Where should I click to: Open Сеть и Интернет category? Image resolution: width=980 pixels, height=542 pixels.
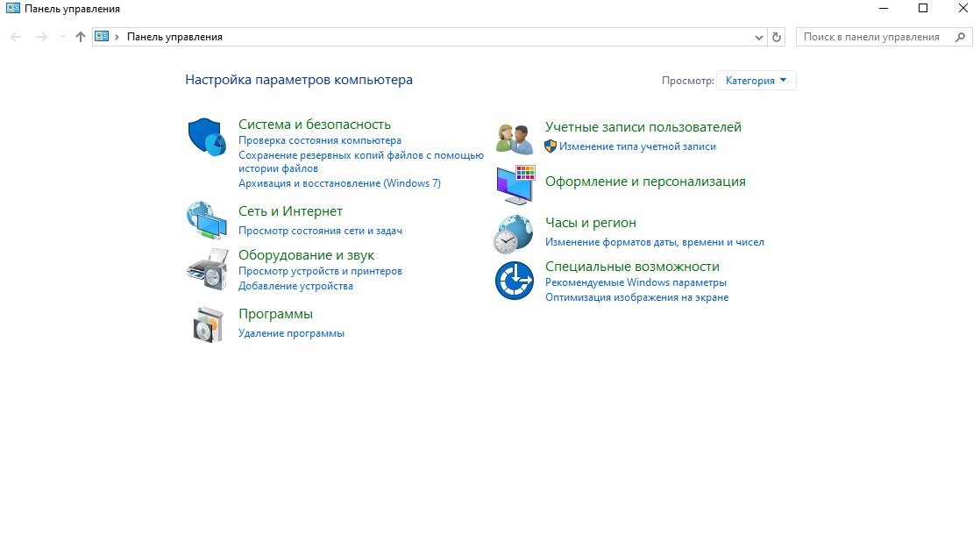pyautogui.click(x=291, y=211)
